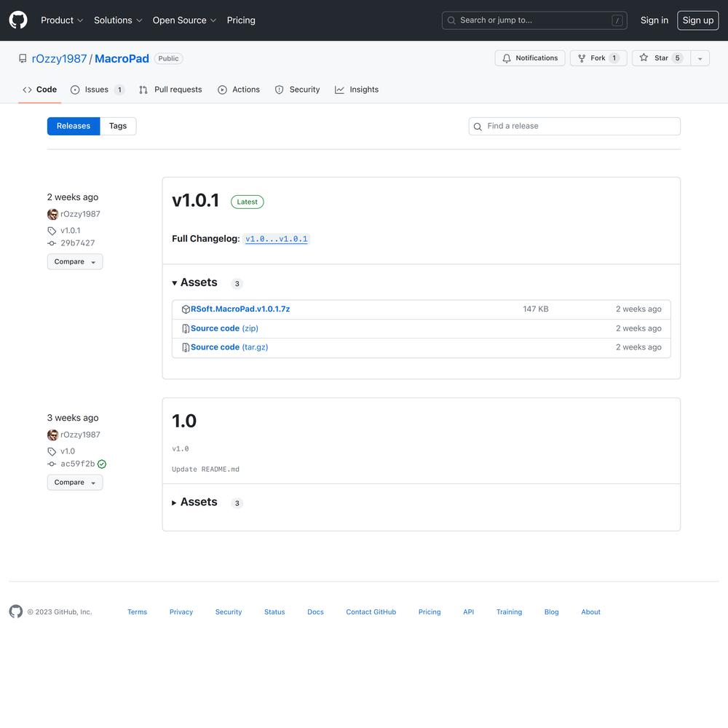728x728 pixels.
Task: Open the Pull requests tab
Action: pos(170,90)
